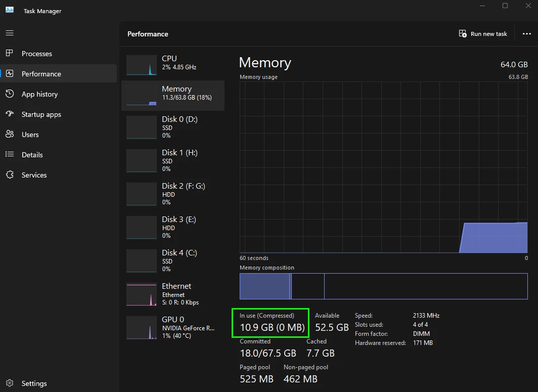This screenshot has height=392, width=538.
Task: Click the Cached 7.7 GB value
Action: [x=321, y=353]
